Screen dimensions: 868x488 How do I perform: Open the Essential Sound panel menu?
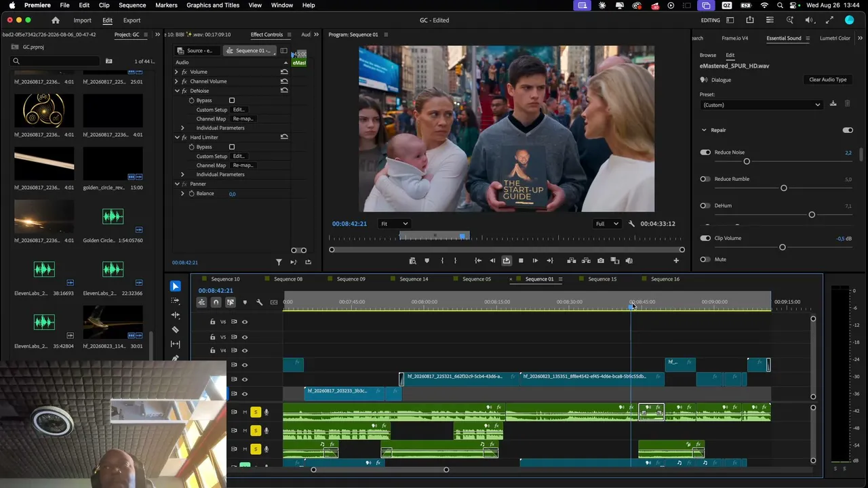pyautogui.click(x=808, y=38)
